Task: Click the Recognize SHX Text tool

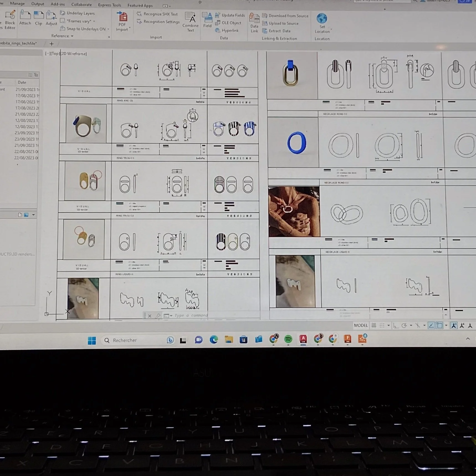Action: [157, 14]
